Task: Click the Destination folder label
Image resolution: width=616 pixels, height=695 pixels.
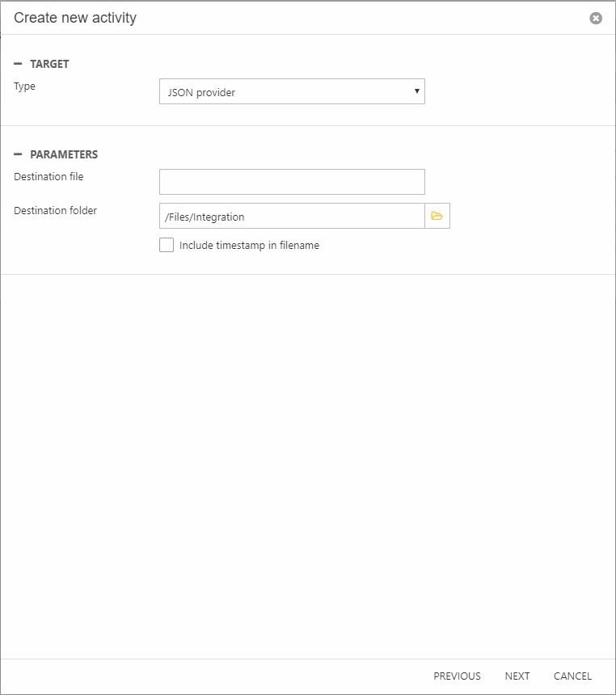Action: point(55,211)
